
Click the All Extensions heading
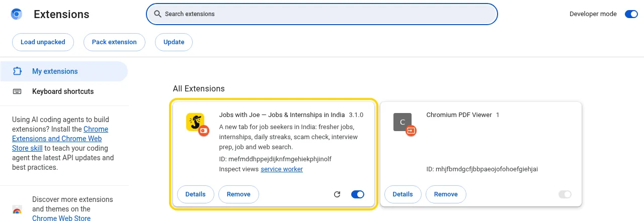point(199,88)
